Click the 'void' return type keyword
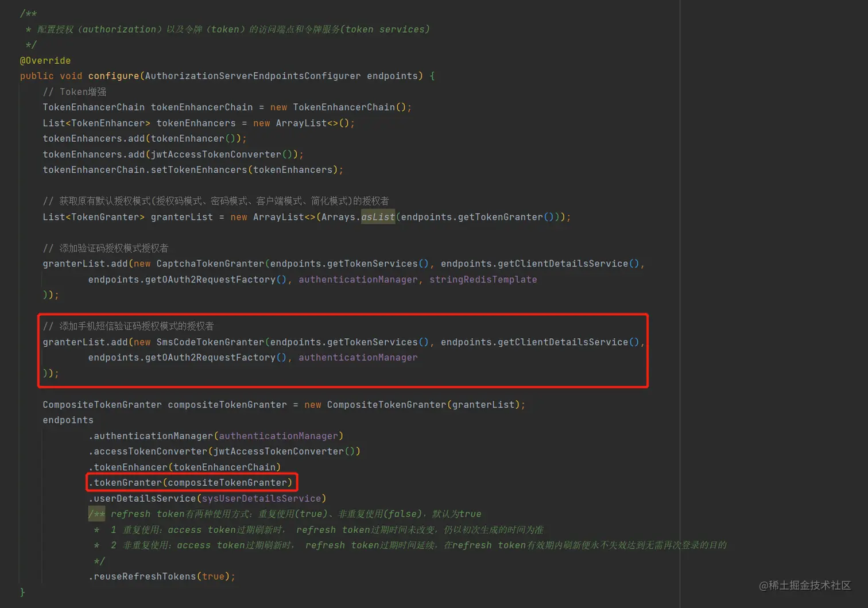 71,76
